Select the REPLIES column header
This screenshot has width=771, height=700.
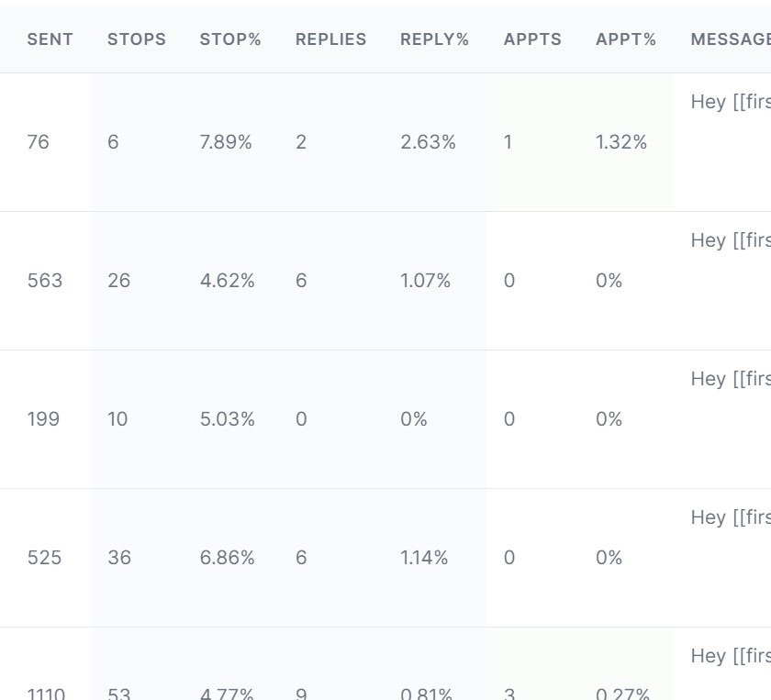(x=330, y=39)
